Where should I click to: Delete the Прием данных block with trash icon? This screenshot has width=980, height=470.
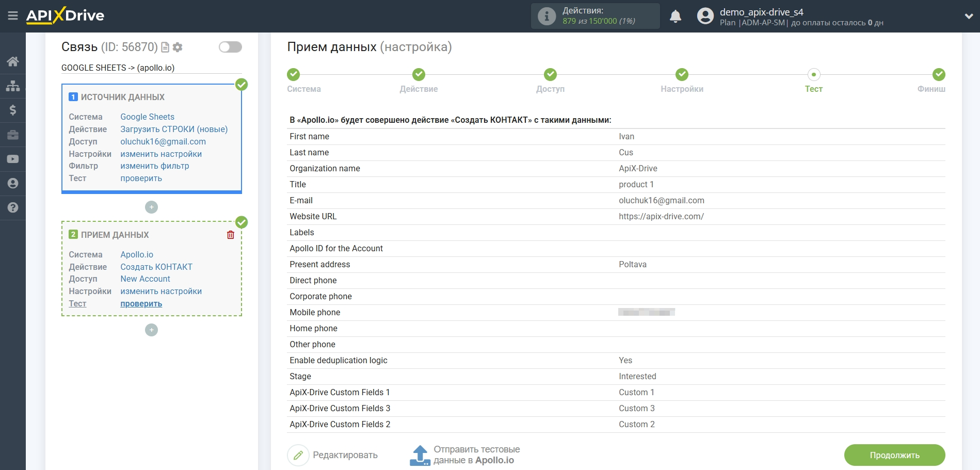coord(231,234)
